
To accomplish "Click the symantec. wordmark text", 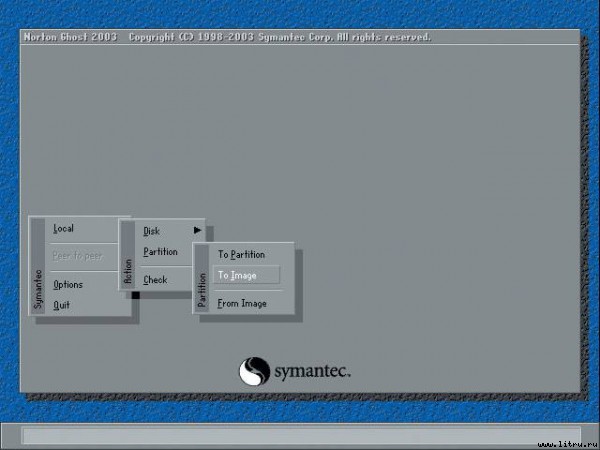I will (312, 372).
